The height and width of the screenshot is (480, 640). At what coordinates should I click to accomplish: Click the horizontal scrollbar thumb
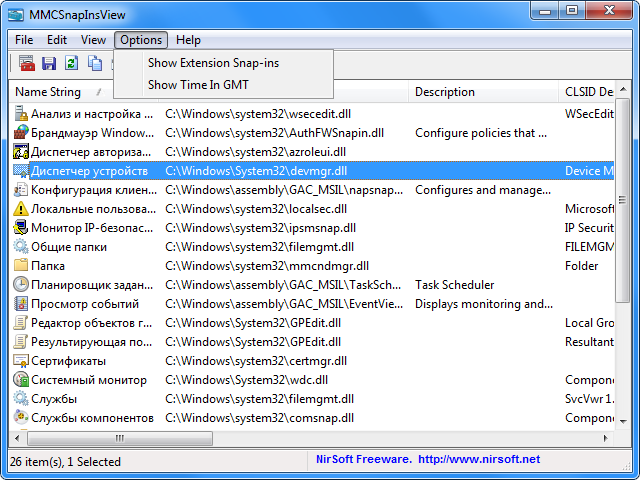pos(120,438)
